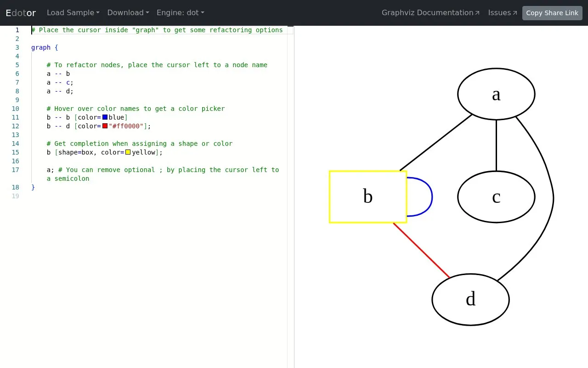Screen dimensions: 588x368
Task: Place cursor on "a -- b" line
Action: (x=58, y=74)
